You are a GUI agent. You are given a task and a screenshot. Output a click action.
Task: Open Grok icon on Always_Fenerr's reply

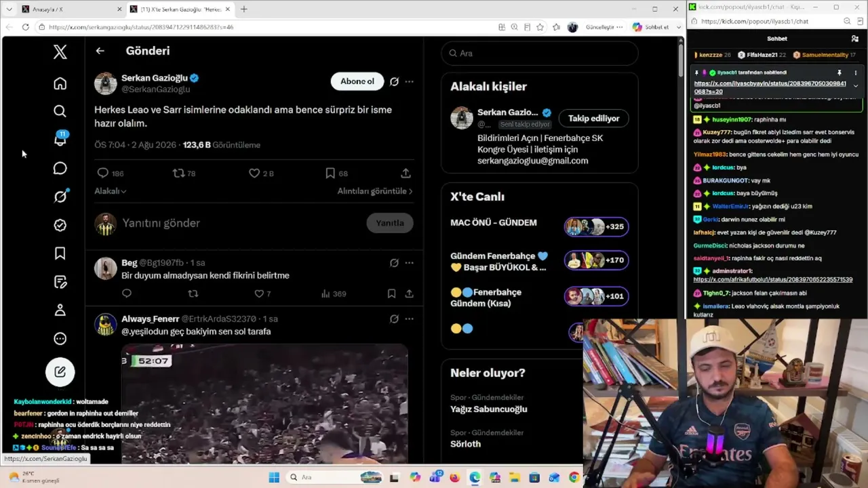click(x=394, y=319)
